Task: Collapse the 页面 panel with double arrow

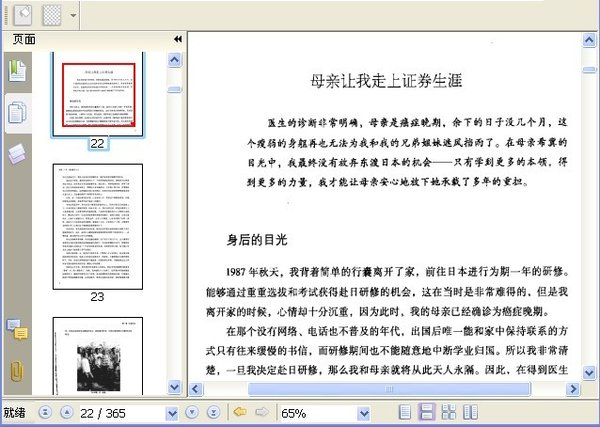Action: 178,39
